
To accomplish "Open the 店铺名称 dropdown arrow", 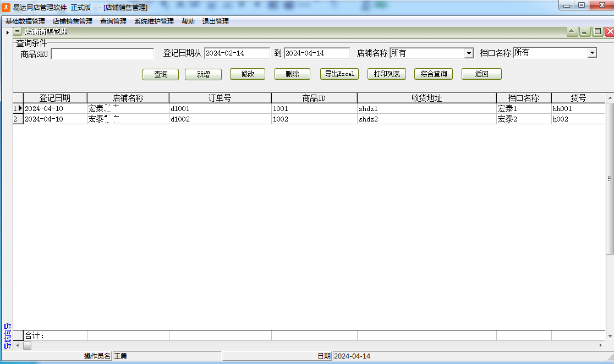I will pyautogui.click(x=469, y=53).
